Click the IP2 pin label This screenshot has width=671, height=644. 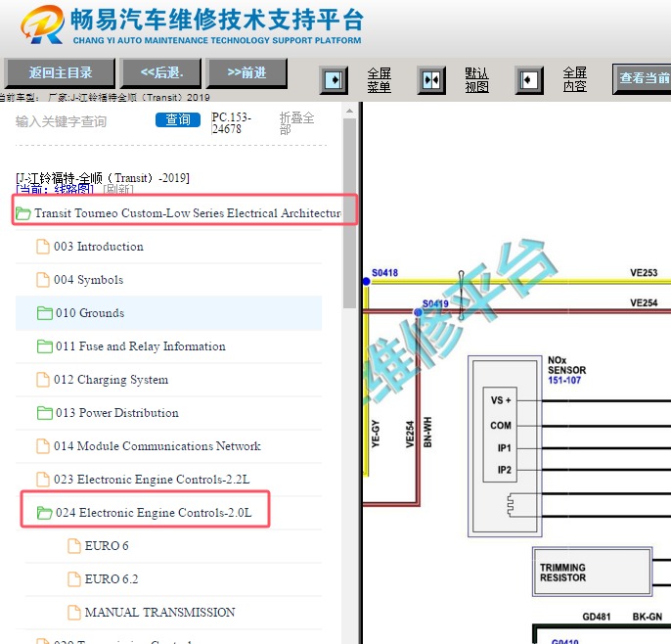504,470
